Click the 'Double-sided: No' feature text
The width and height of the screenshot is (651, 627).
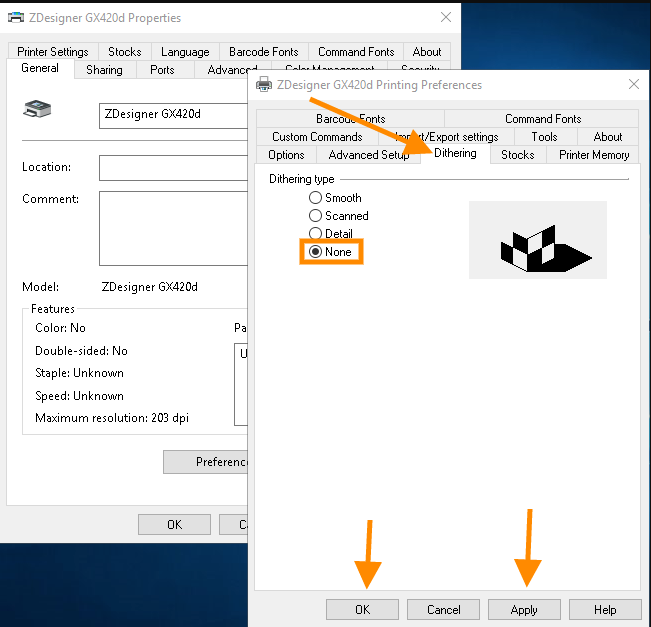click(x=81, y=351)
